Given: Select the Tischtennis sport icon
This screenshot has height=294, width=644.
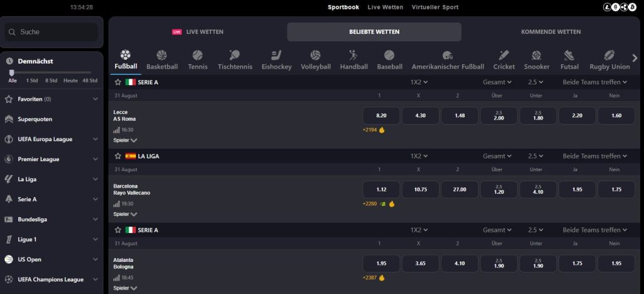Looking at the screenshot, I should click(235, 55).
